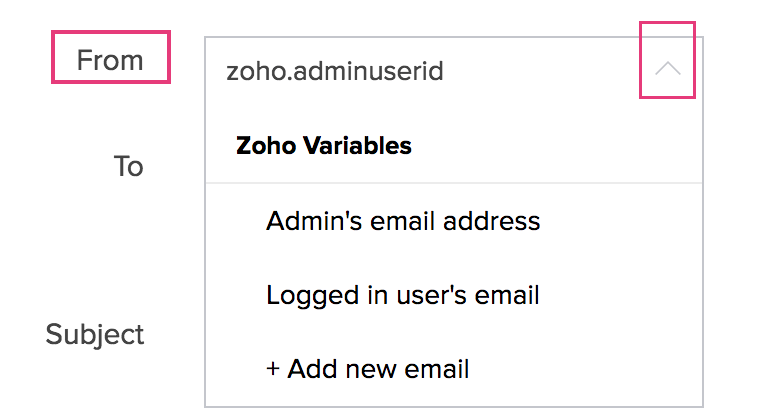The width and height of the screenshot is (780, 416).
Task: Click the Zoho Variables group header
Action: pos(324,145)
